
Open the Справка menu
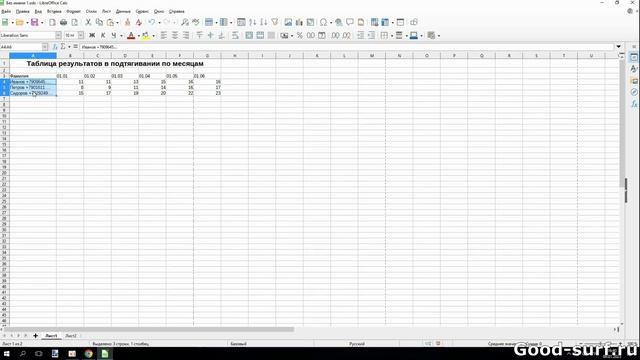pos(177,11)
